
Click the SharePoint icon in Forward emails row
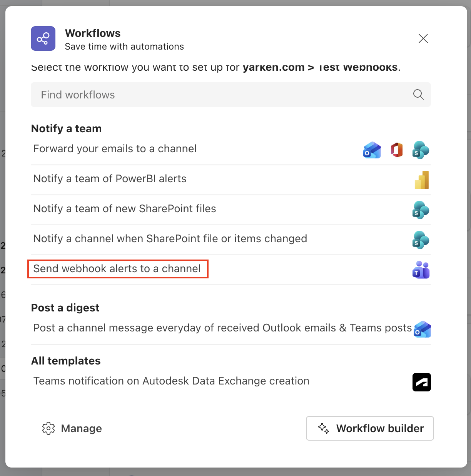point(421,150)
